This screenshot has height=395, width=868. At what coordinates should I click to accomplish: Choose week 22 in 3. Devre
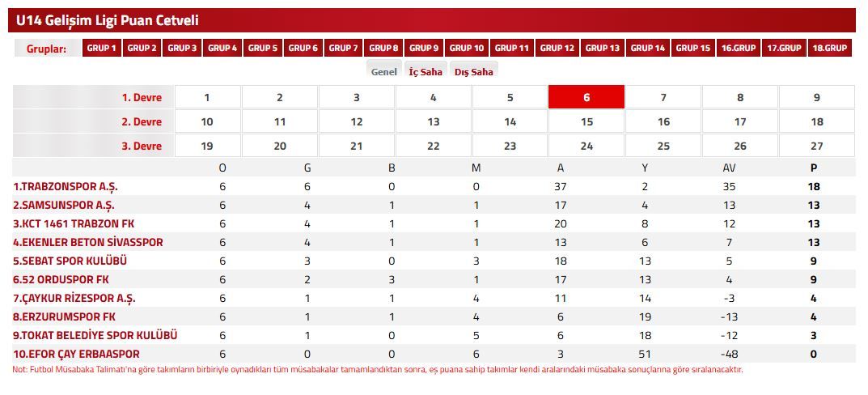(x=434, y=147)
